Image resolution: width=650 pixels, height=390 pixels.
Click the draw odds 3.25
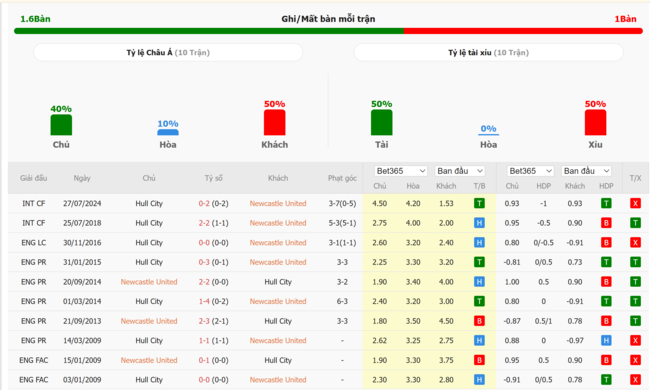413,340
